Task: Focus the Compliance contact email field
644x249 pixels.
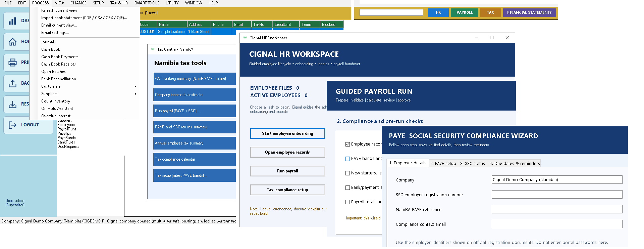Action: coord(557,224)
